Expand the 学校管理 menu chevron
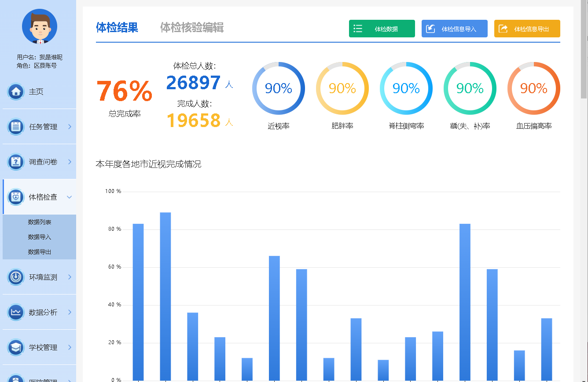 click(70, 347)
